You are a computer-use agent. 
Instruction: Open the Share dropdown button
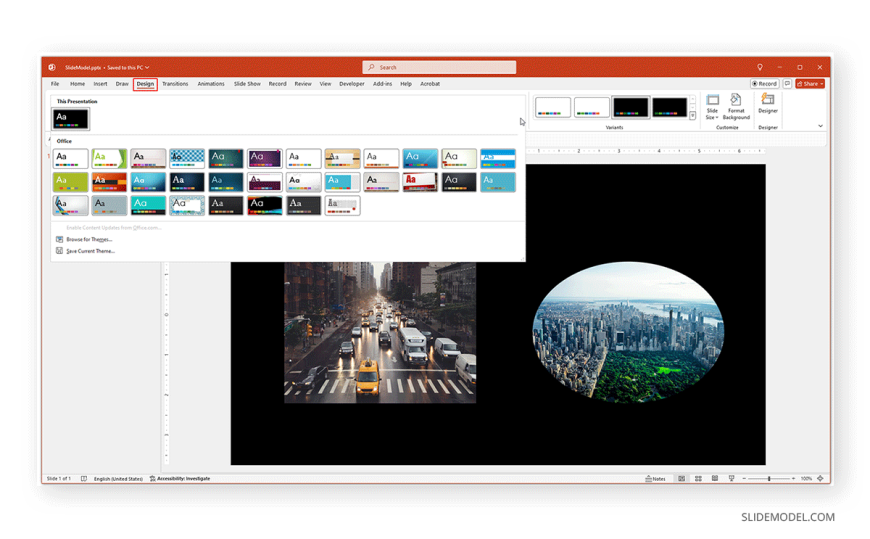point(810,84)
